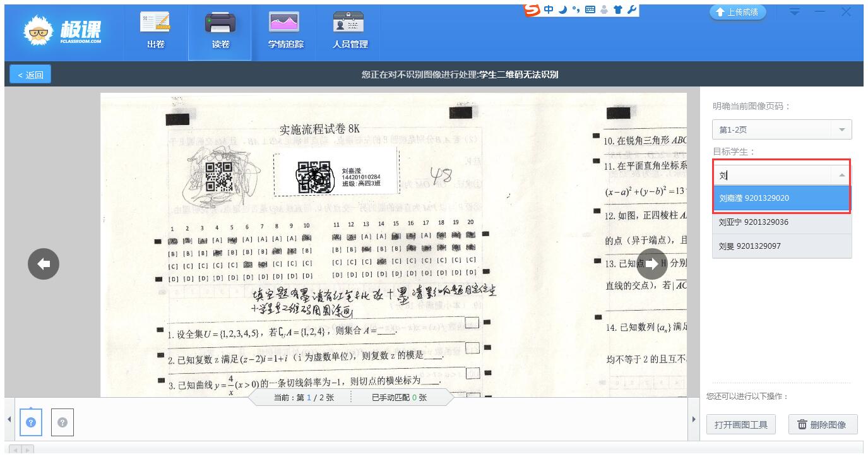Image resolution: width=868 pixels, height=459 pixels.
Task: Open 学情追踪 analytics
Action: (285, 32)
